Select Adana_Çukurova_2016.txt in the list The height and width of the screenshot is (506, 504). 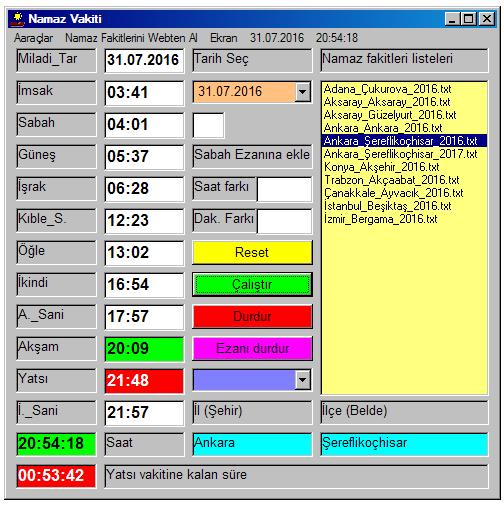(387, 89)
